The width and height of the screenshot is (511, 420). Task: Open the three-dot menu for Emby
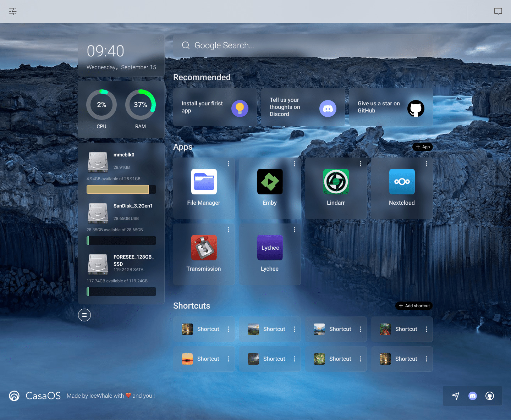pos(295,164)
